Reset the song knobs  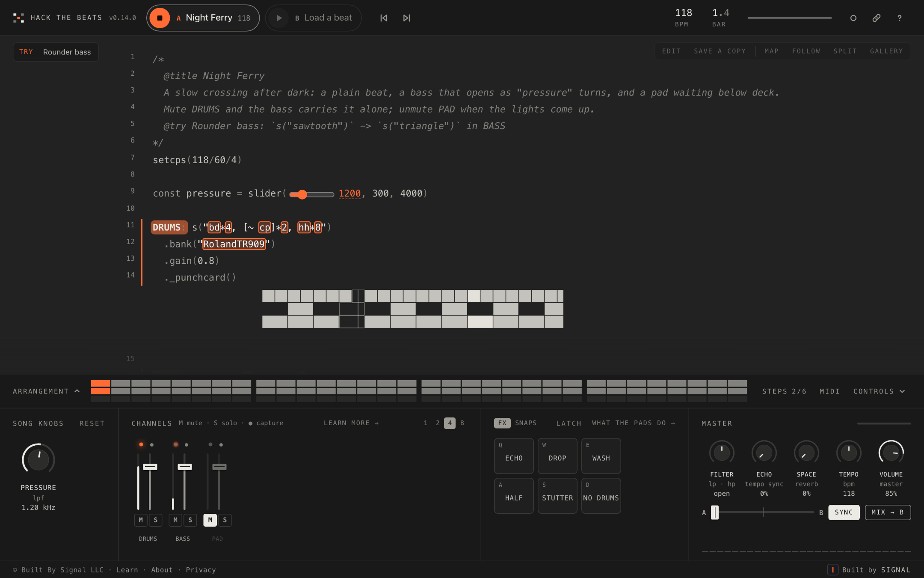[92, 423]
